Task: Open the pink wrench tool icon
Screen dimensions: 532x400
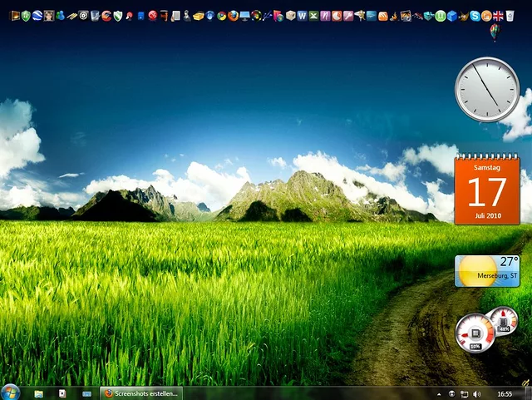Action: point(348,16)
